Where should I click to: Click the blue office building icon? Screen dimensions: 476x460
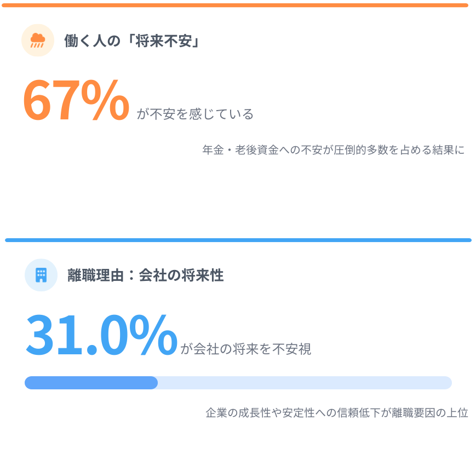(x=41, y=275)
